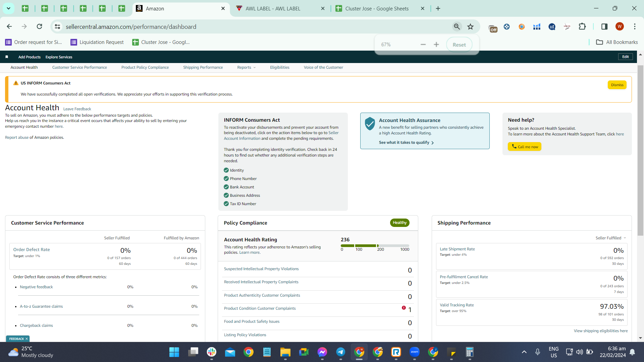Open Product Policy Compliance menu item
Image resolution: width=644 pixels, height=362 pixels.
pos(145,67)
